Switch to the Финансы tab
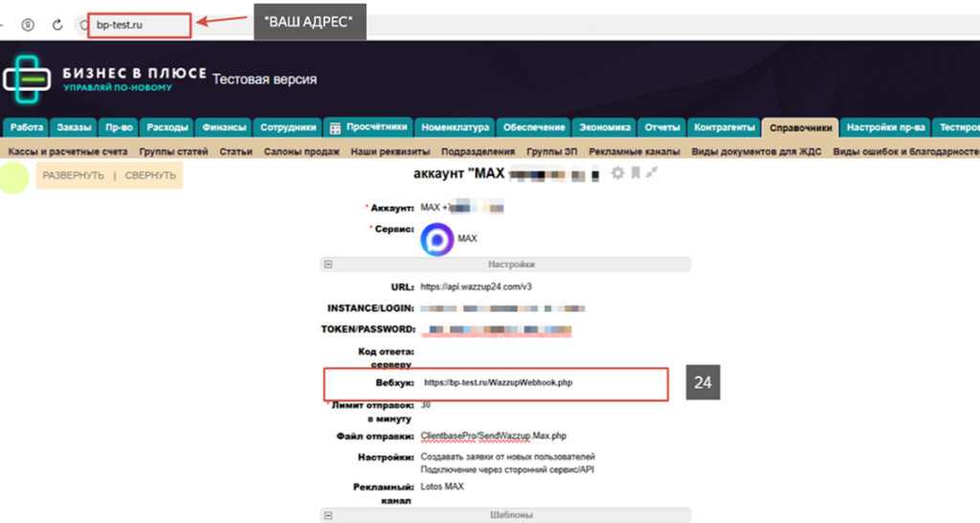 pyautogui.click(x=225, y=127)
